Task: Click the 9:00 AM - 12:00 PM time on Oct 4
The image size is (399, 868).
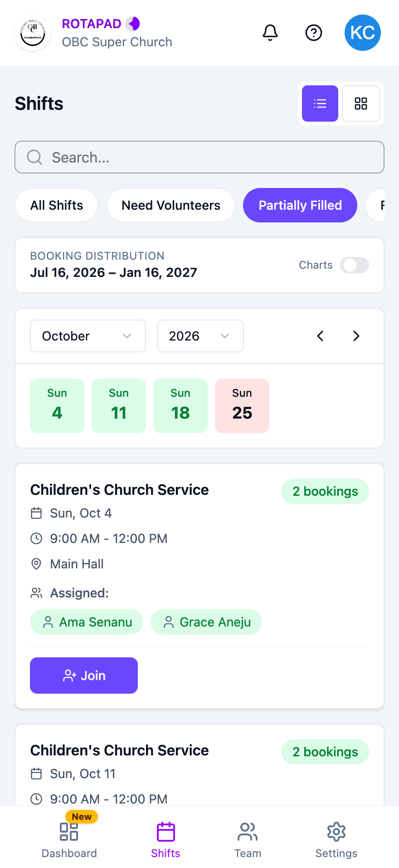Action: coord(109,538)
